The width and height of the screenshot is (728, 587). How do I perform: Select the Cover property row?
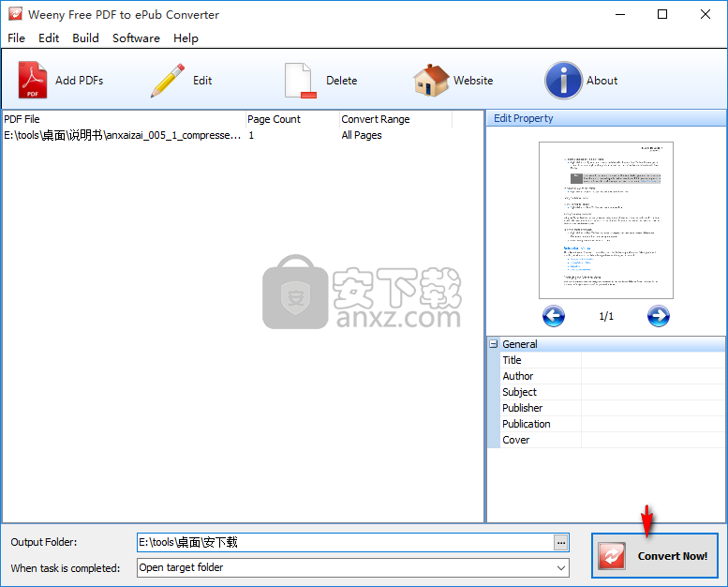[x=613, y=440]
